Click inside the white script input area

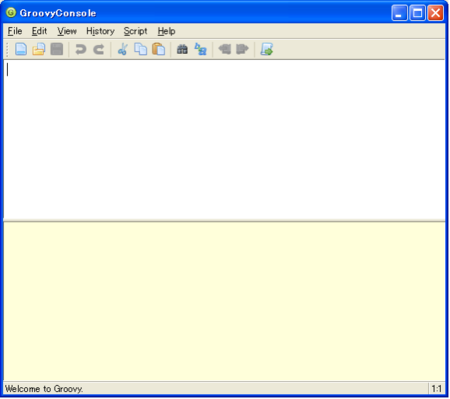(x=224, y=140)
